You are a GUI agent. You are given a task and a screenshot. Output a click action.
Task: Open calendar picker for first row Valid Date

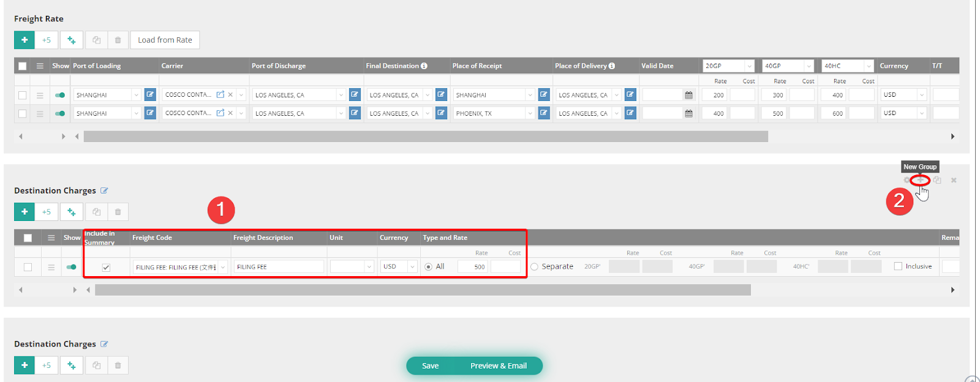689,95
